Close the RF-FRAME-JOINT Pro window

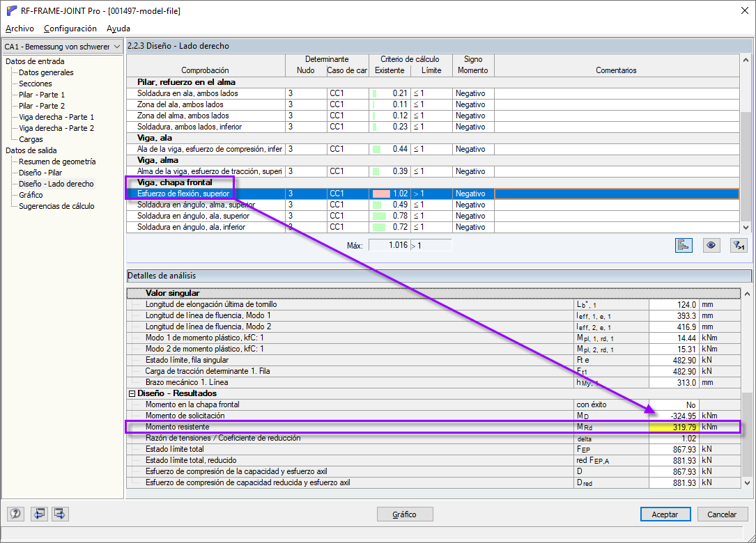[744, 10]
